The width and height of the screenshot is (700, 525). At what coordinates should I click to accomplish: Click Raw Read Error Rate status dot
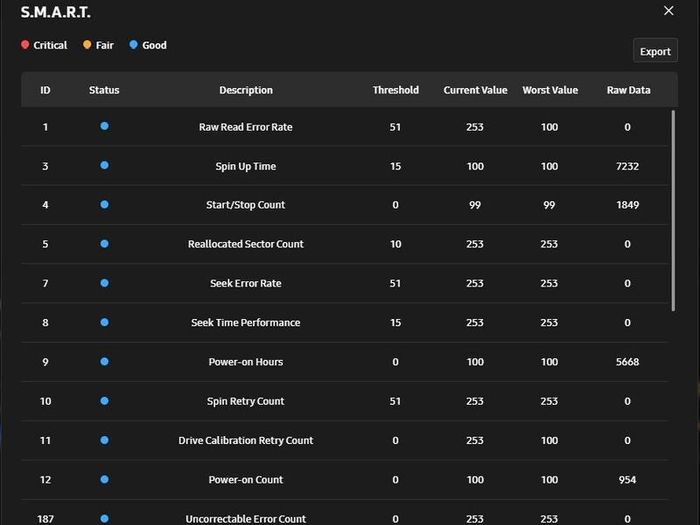click(104, 126)
